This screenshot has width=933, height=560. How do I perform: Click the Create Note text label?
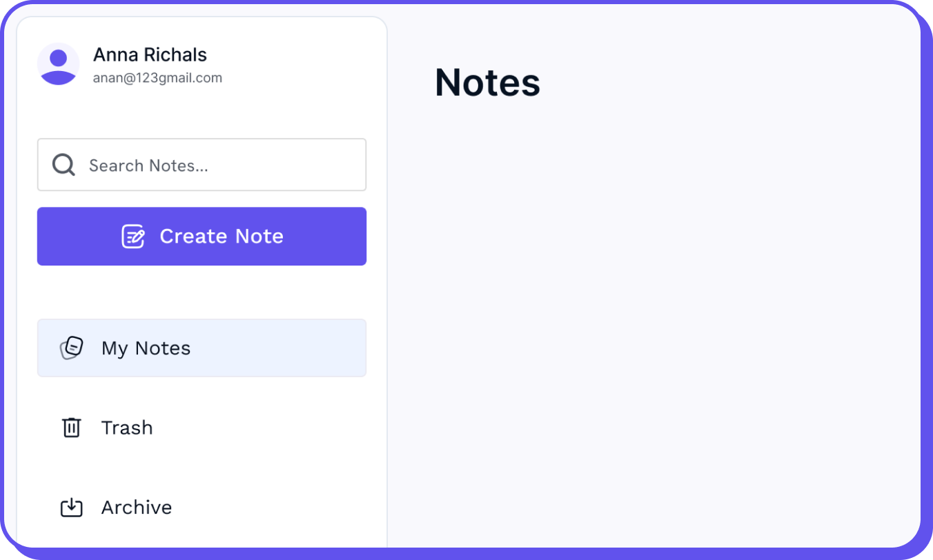click(x=222, y=237)
